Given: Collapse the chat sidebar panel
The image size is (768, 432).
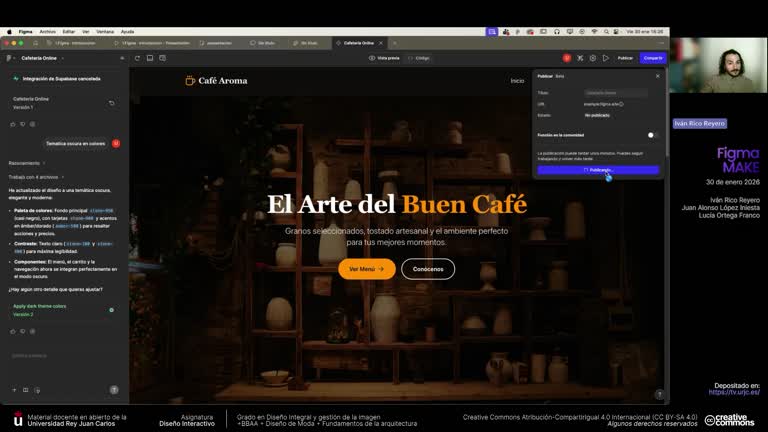Looking at the screenshot, I should tap(122, 58).
